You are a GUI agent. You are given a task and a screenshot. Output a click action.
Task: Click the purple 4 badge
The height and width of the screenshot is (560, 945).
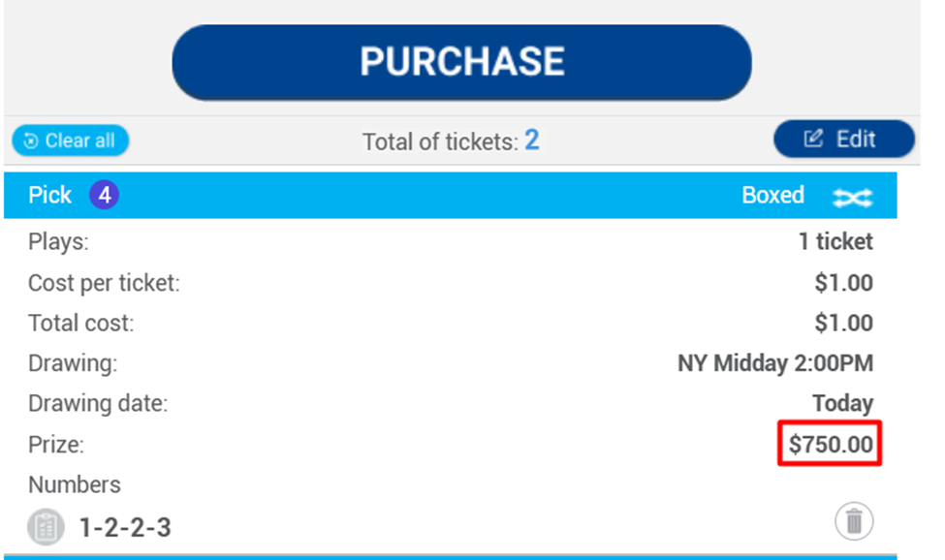click(105, 196)
